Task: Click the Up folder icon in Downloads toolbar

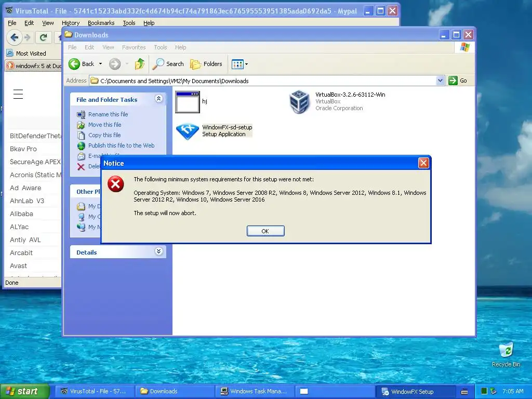Action: [x=139, y=64]
